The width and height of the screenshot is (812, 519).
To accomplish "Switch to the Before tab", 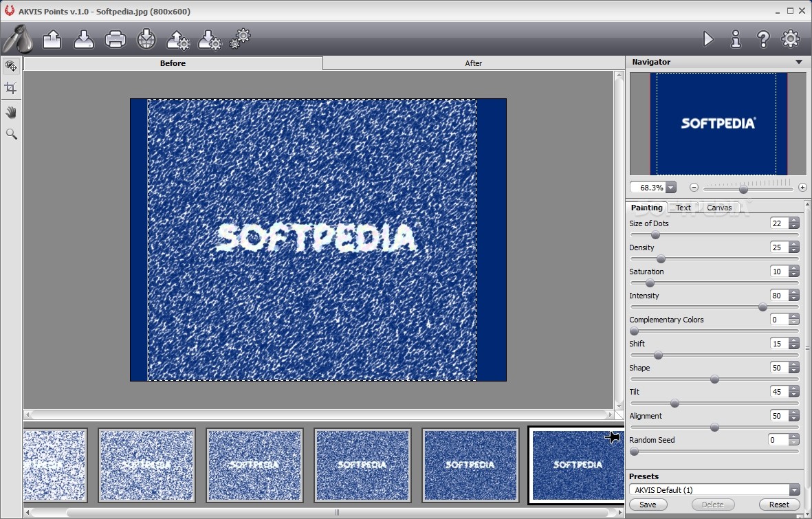I will (x=173, y=63).
